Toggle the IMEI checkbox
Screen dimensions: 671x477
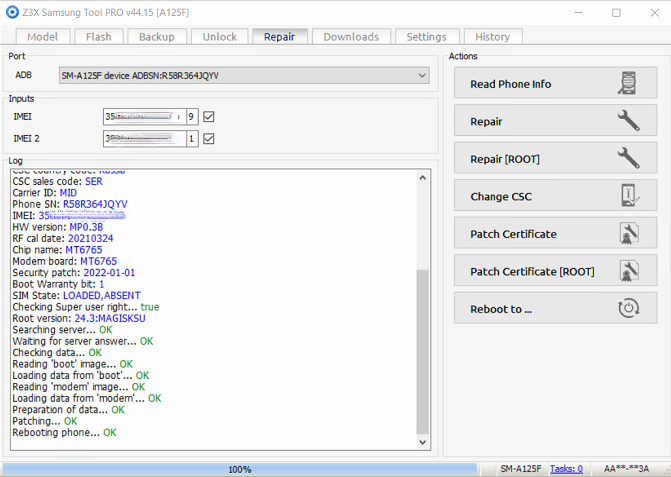208,117
